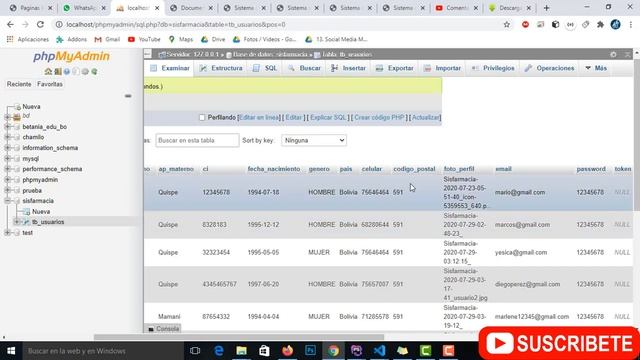
Task: Sort by fecha_nacimiento column header
Action: pyautogui.click(x=273, y=169)
